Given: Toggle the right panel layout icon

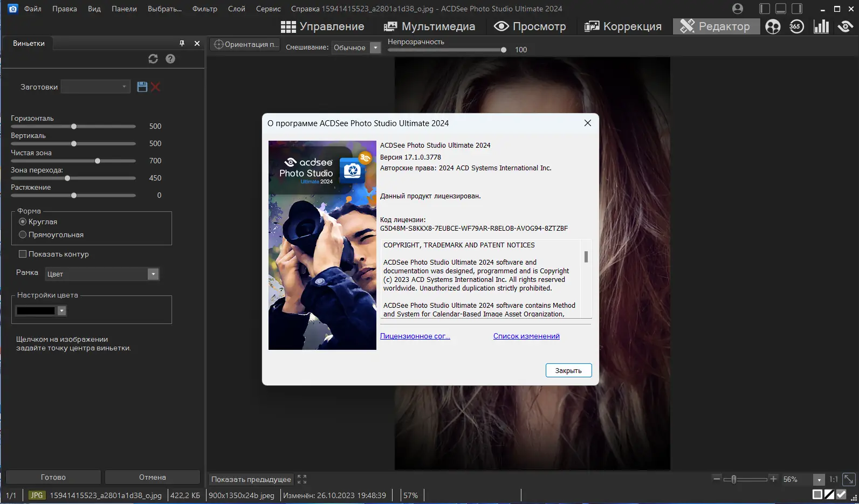Looking at the screenshot, I should 797,9.
